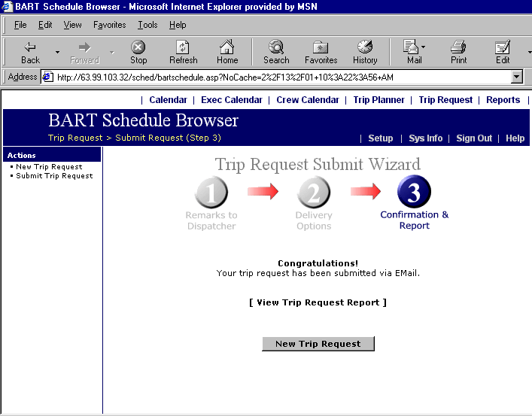Select New Trip Request in Actions list
Image resolution: width=532 pixels, height=416 pixels.
click(49, 166)
